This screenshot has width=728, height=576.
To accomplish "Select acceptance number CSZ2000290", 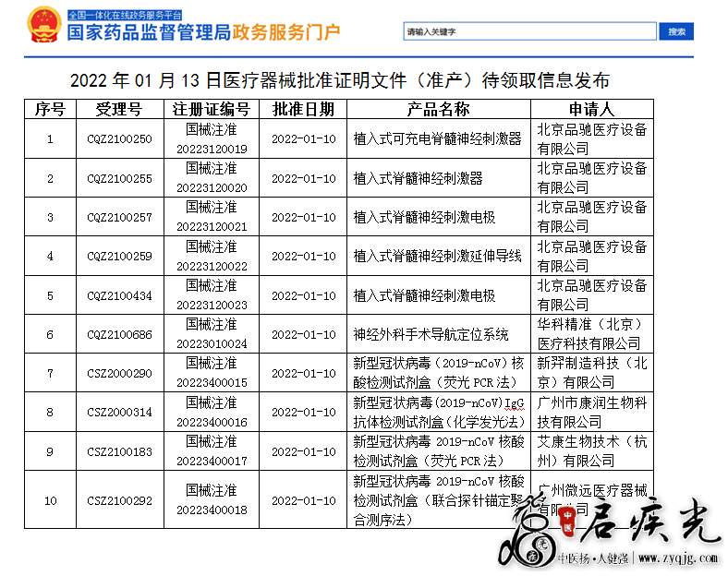I will tap(120, 373).
